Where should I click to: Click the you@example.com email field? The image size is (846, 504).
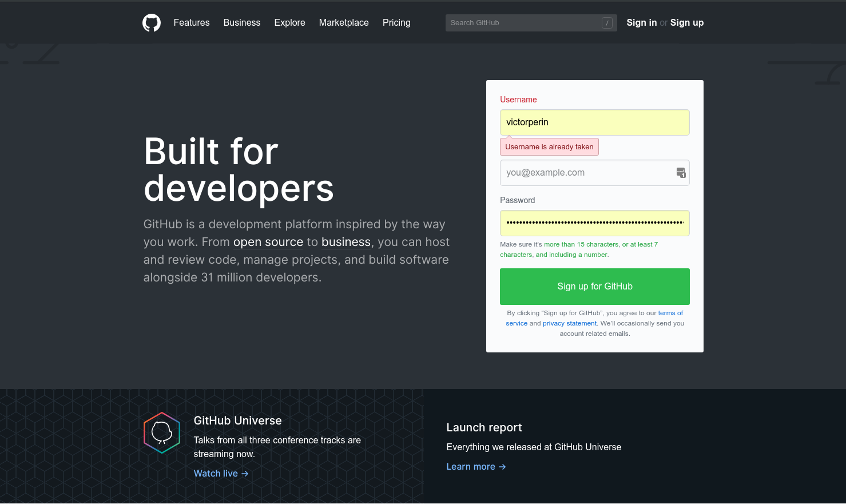[x=595, y=173]
